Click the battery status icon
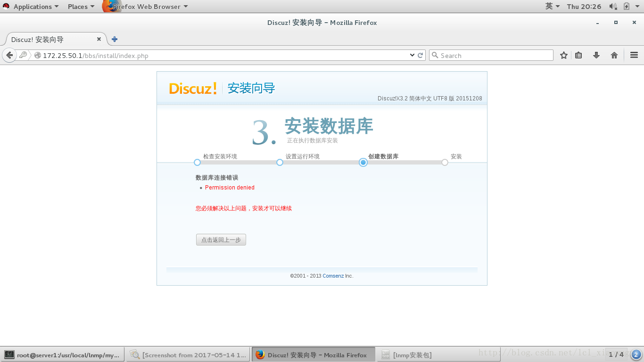The image size is (644, 362). (627, 7)
